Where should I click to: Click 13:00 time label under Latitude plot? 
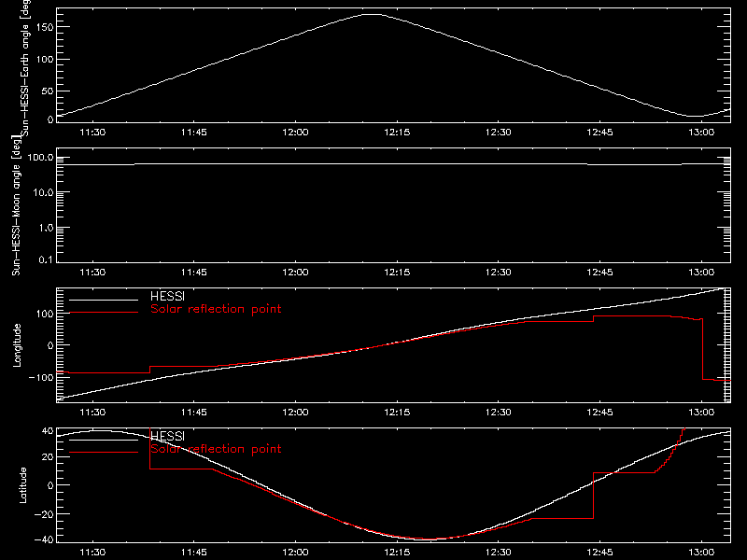point(701,553)
